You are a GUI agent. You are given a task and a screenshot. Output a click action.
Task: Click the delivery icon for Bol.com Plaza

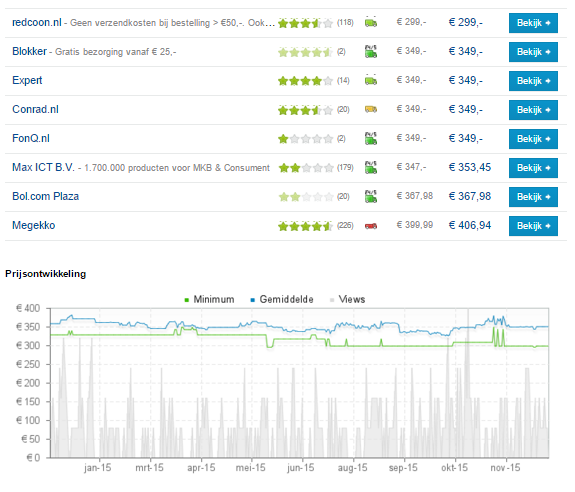371,197
